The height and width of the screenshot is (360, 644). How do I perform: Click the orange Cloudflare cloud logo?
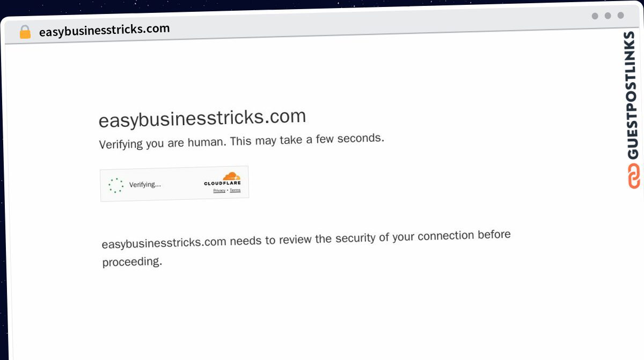point(231,176)
